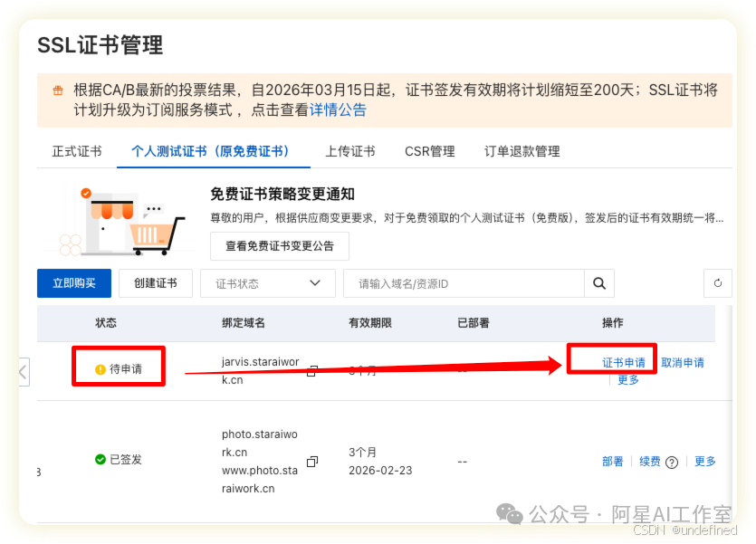Click the 立即购买 button
Viewport: 756px width, 544px height.
(74, 283)
